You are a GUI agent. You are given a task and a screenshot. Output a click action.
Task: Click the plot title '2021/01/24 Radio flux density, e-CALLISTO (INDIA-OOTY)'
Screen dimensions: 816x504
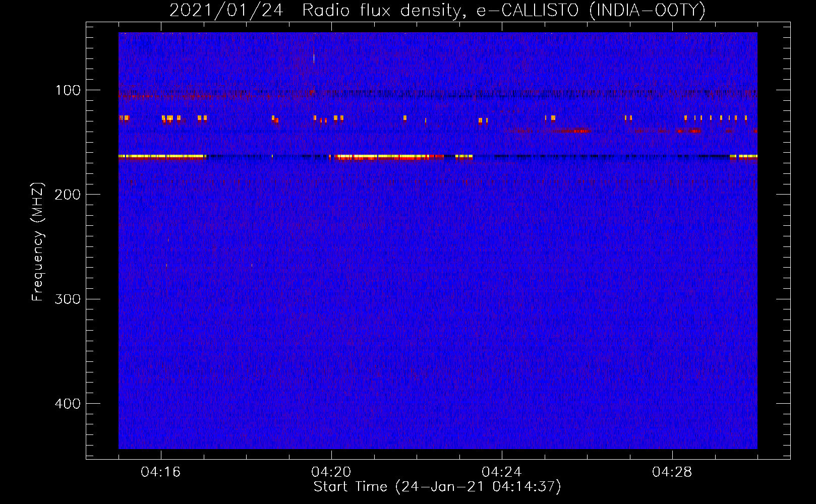click(437, 10)
